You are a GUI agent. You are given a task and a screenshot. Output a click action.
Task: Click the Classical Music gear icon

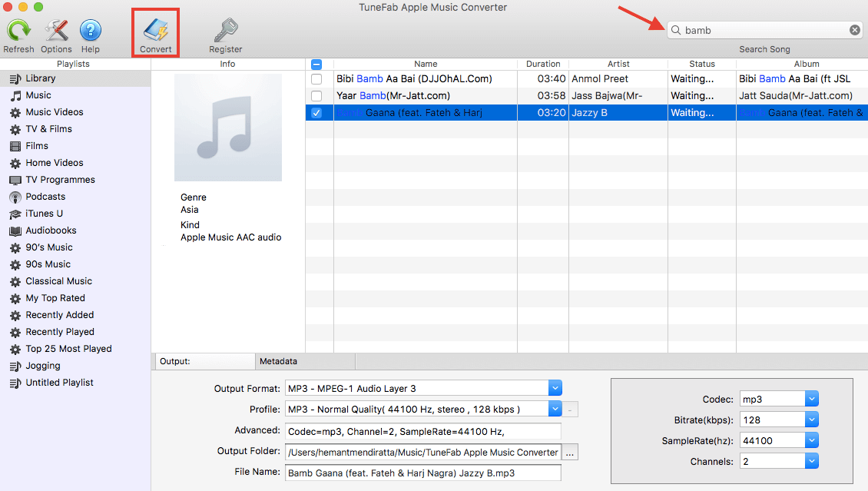pyautogui.click(x=15, y=282)
